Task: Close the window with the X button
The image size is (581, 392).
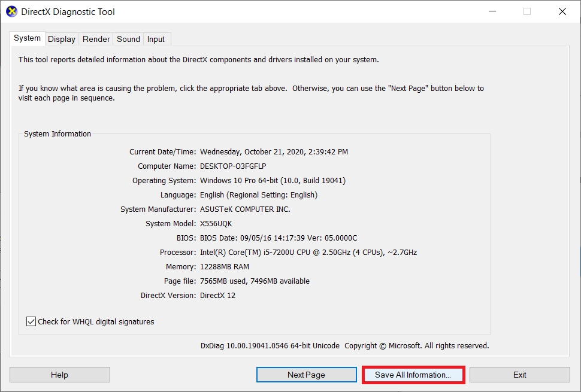Action: pos(562,11)
